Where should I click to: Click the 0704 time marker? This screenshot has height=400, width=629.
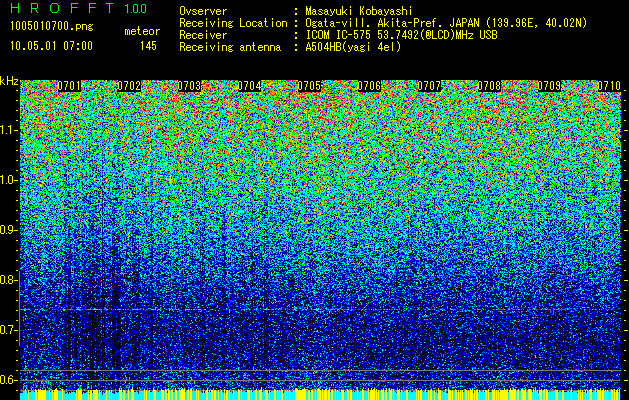250,86
